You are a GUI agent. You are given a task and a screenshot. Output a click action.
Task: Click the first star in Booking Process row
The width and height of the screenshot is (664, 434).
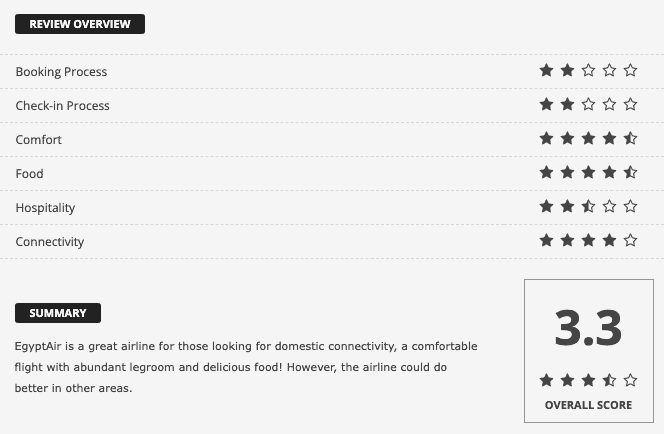(546, 70)
